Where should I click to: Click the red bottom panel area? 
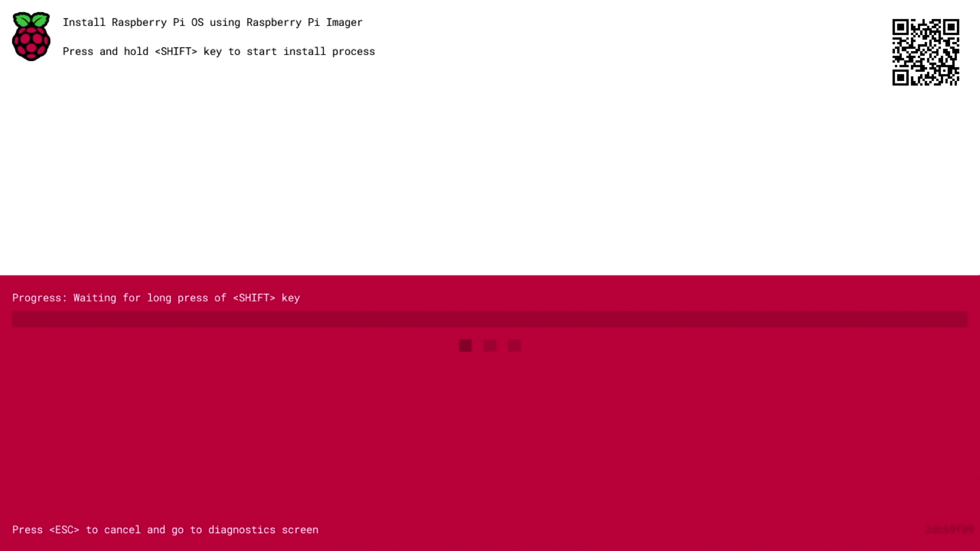[490, 413]
